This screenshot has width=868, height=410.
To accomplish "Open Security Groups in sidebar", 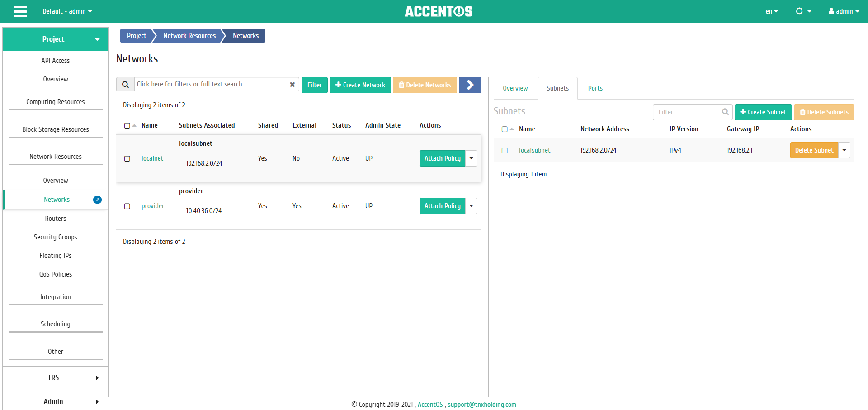I will coord(56,237).
